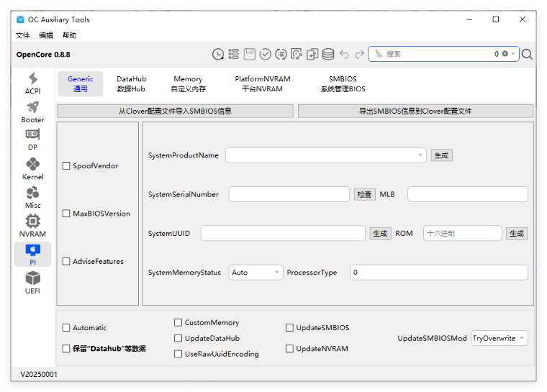The image size is (547, 392).
Task: Click the list view toolbar icon
Action: coord(234,55)
